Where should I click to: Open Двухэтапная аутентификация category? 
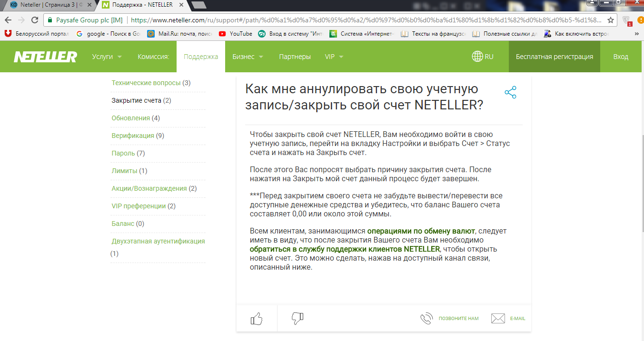(x=158, y=241)
